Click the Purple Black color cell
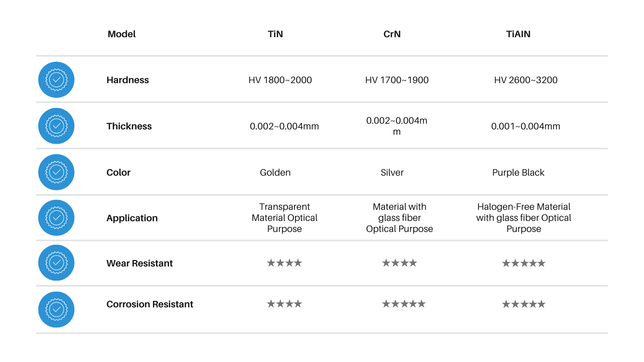 (x=518, y=173)
